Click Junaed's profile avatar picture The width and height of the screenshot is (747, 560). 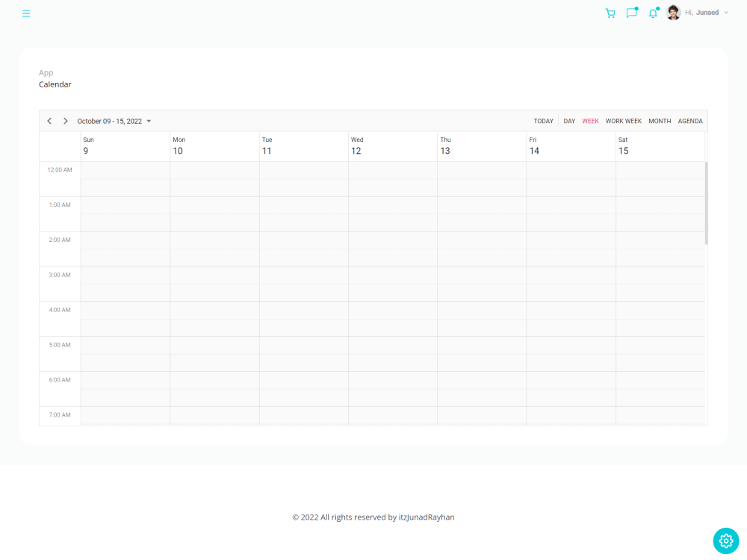click(673, 12)
